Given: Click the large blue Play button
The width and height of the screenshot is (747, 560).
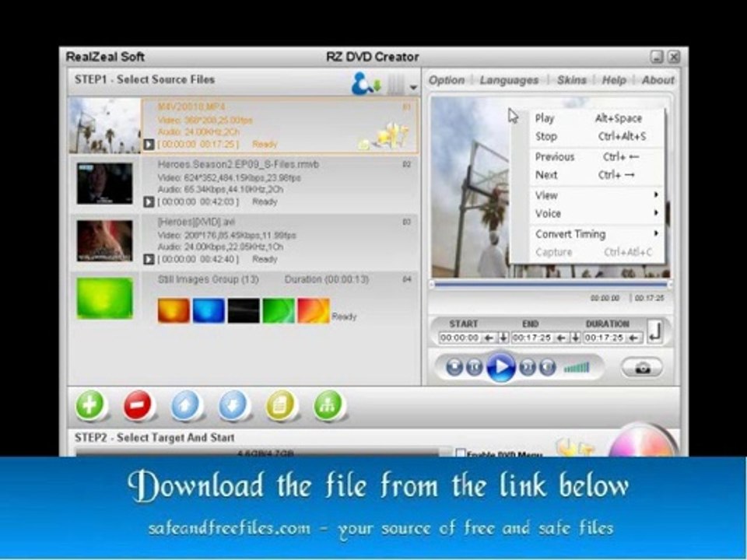Looking at the screenshot, I should click(x=500, y=367).
